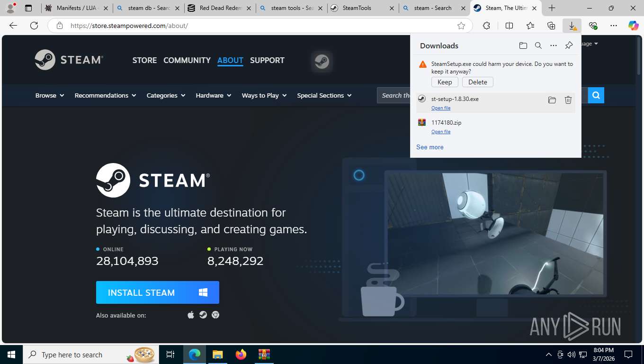Image resolution: width=644 pixels, height=364 pixels.
Task: Click Keep for SteamSetup.exe
Action: [x=445, y=82]
